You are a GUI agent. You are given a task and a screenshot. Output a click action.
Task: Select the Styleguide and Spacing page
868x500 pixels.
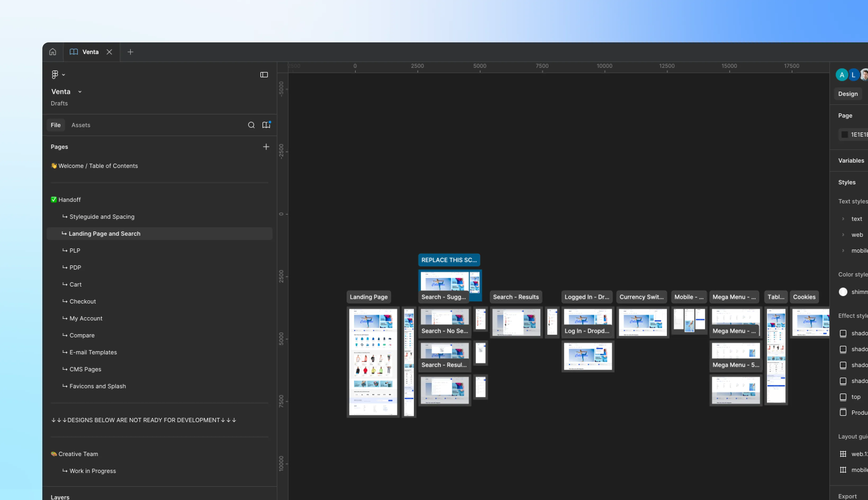click(102, 217)
